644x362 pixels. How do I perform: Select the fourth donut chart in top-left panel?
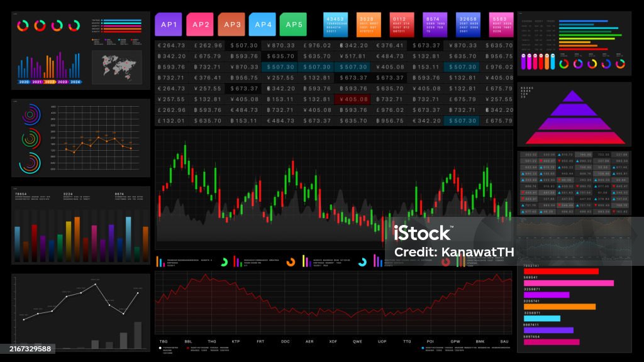[x=74, y=25]
